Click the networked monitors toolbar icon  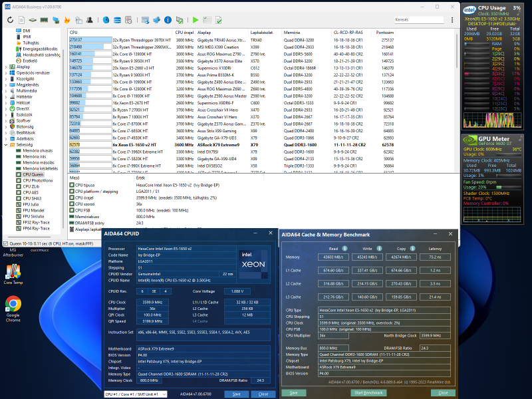[x=56, y=20]
